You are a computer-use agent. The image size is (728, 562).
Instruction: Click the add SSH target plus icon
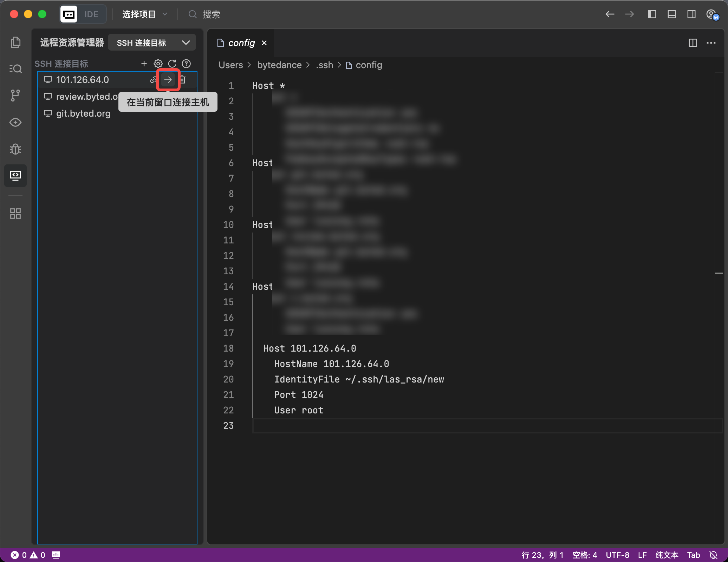[144, 64]
